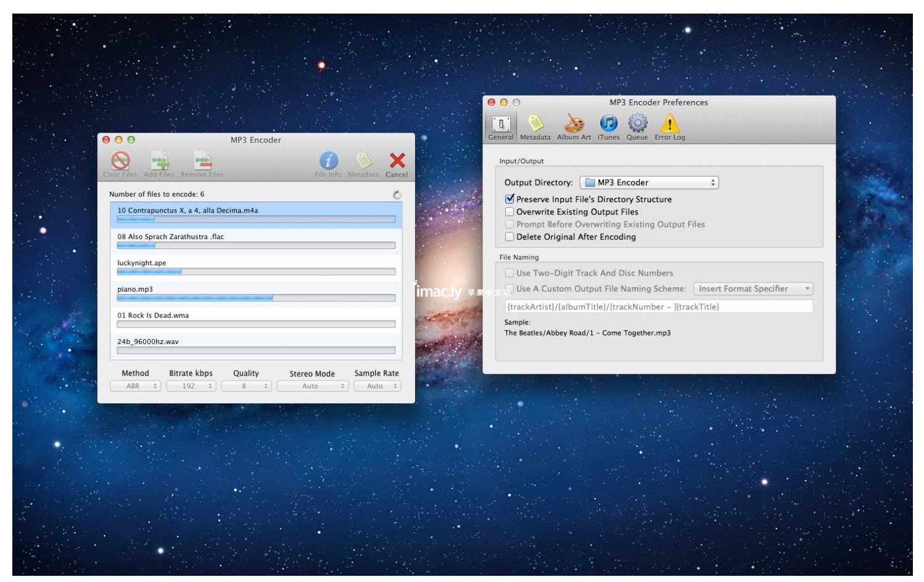Viewport: 924px width, 582px height.
Task: Click the 24b_96000hz.wav progress bar
Action: point(256,350)
